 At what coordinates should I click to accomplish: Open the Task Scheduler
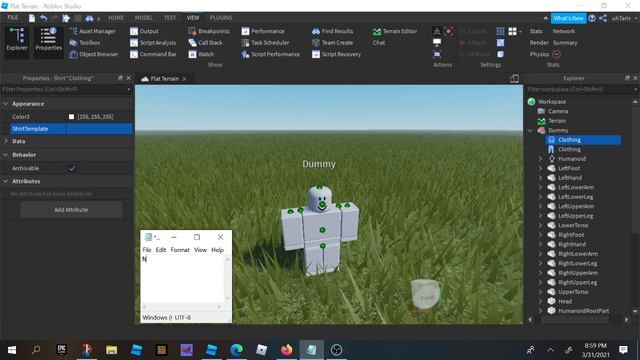265,42
